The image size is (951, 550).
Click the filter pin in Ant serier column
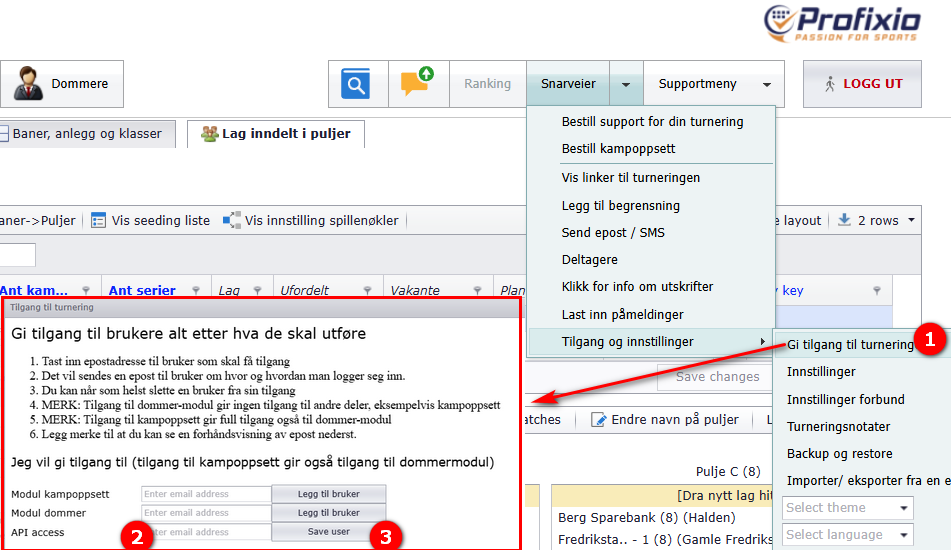196,290
